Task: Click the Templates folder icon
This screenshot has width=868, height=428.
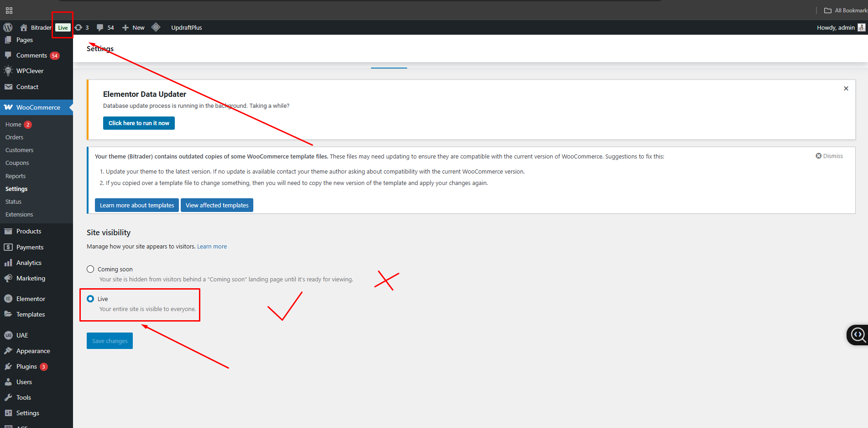Action: [x=8, y=314]
